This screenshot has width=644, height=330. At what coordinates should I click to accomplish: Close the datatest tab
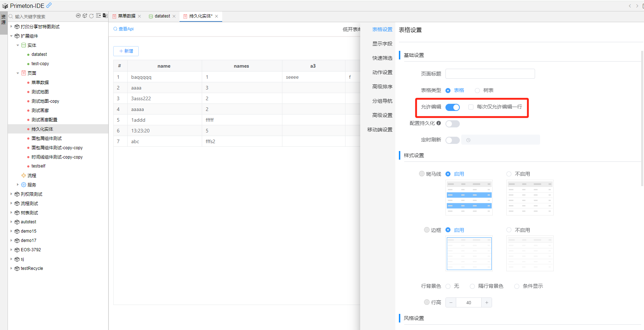(174, 16)
